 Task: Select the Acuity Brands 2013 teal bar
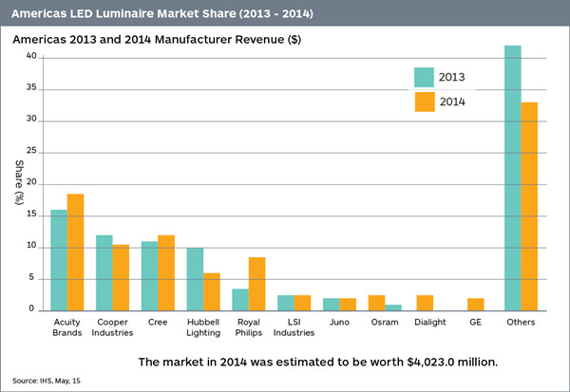click(59, 259)
